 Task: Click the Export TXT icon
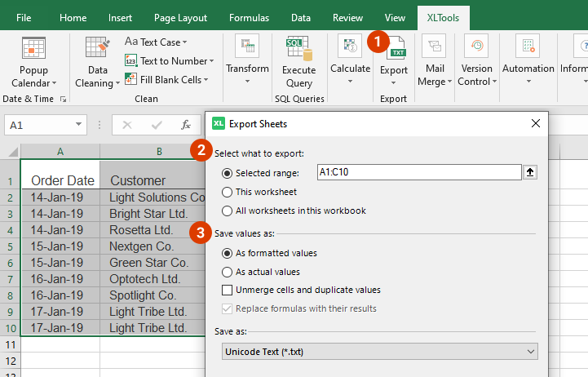click(x=397, y=48)
